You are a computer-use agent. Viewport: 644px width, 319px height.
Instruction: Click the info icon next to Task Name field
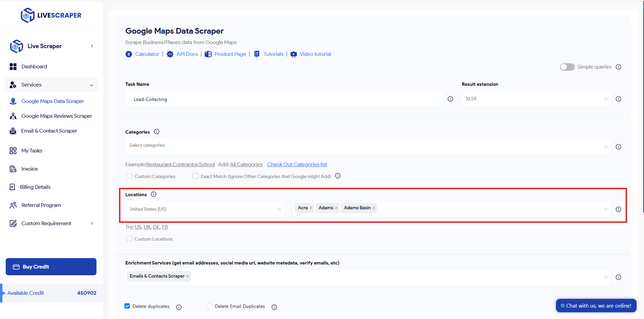(450, 99)
